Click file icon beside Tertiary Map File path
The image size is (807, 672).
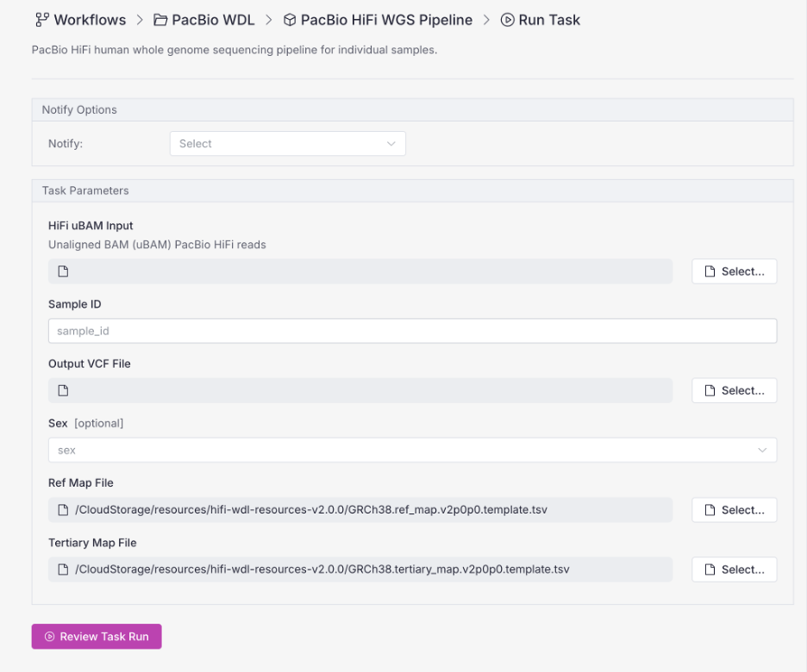pos(63,569)
